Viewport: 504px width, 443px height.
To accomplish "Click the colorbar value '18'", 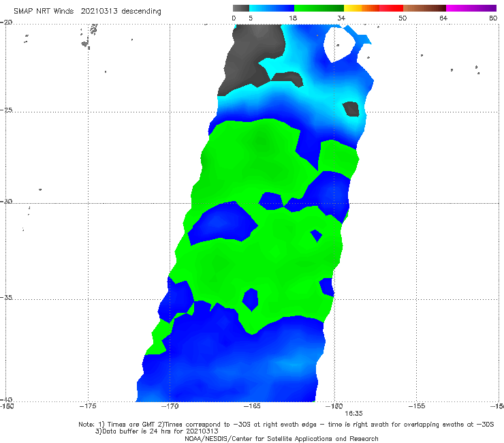I will pos(293,18).
